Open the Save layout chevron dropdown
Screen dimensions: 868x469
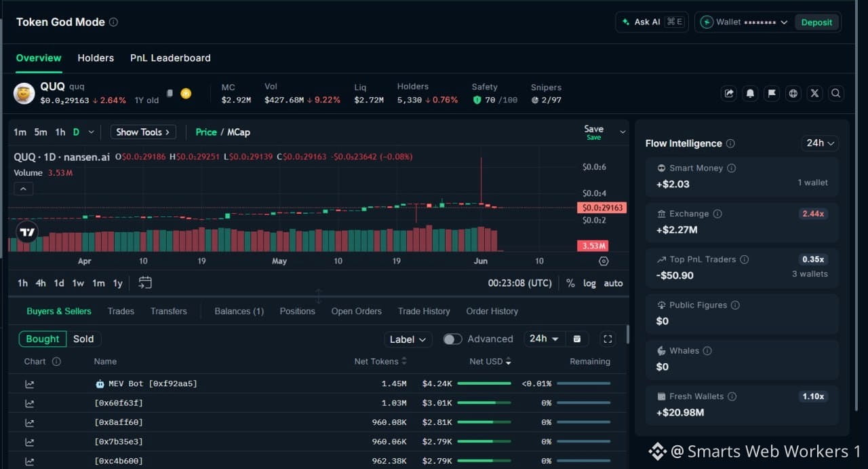pyautogui.click(x=623, y=131)
